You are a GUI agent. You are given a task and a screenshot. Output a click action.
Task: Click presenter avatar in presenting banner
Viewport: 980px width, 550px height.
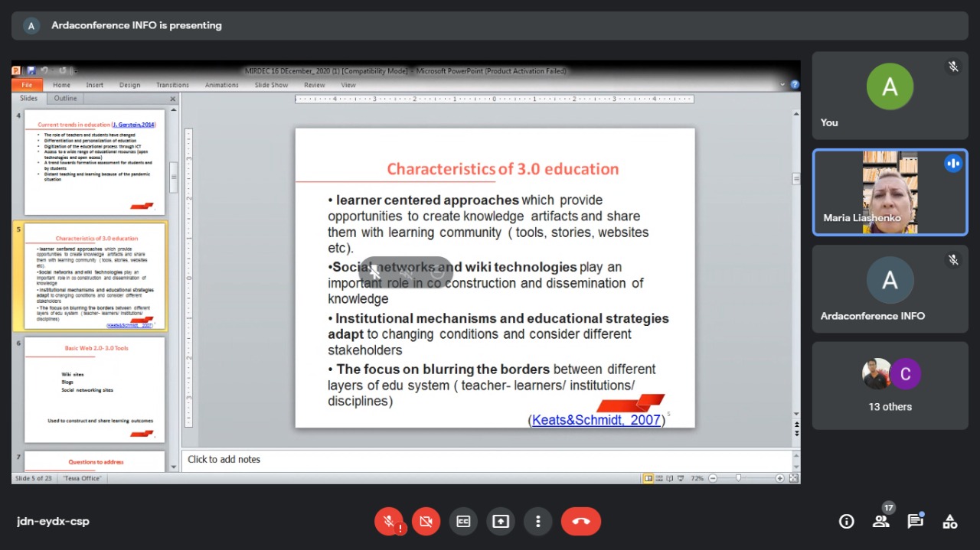[x=31, y=25]
